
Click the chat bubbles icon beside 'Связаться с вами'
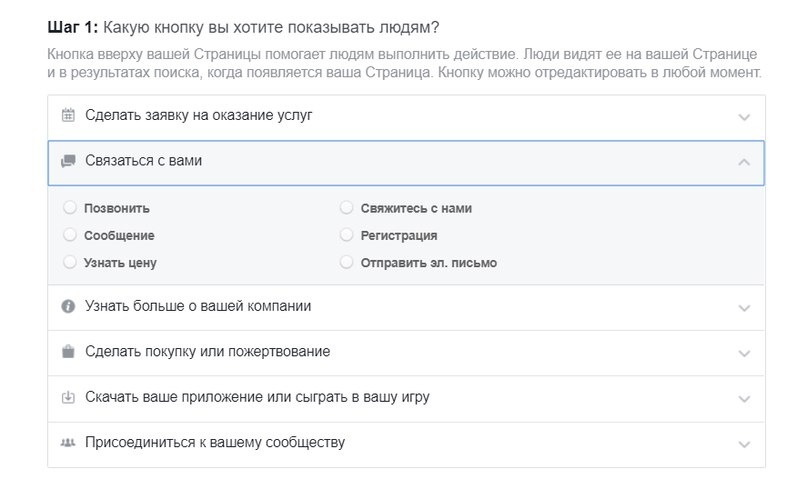click(x=68, y=161)
